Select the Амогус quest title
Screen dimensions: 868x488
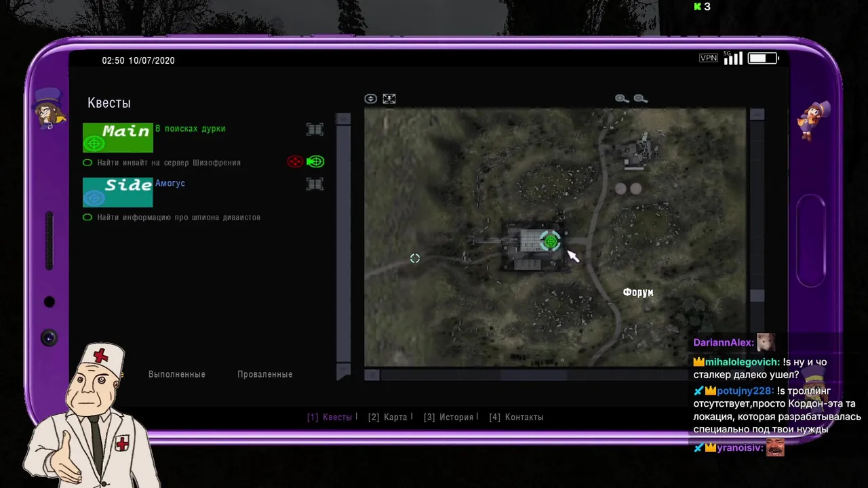(170, 183)
